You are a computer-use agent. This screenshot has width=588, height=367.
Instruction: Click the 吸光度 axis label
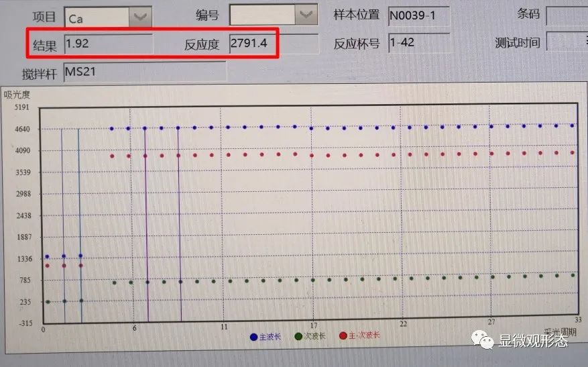[x=17, y=95]
